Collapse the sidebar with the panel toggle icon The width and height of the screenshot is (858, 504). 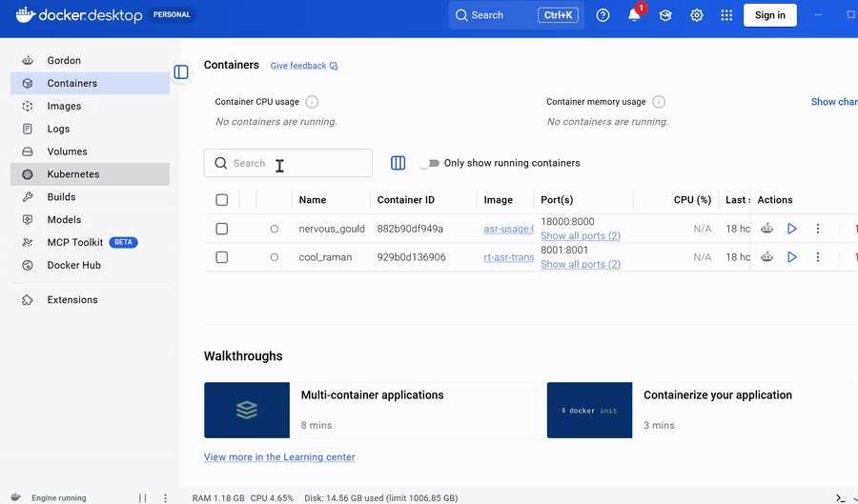[181, 72]
